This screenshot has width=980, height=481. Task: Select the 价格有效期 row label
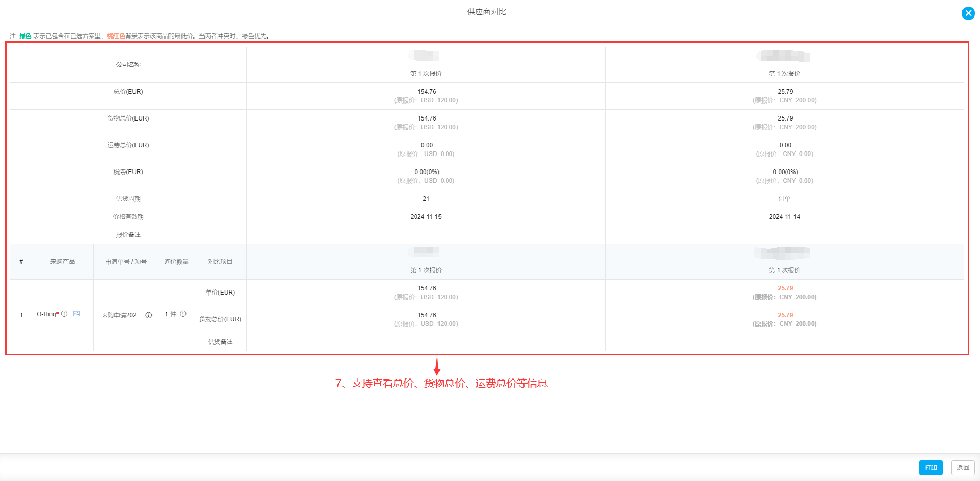[x=128, y=217]
